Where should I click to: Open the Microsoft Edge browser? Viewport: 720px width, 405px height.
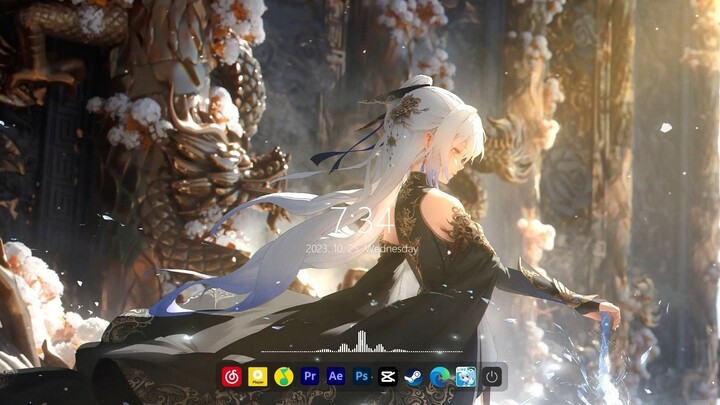439,377
